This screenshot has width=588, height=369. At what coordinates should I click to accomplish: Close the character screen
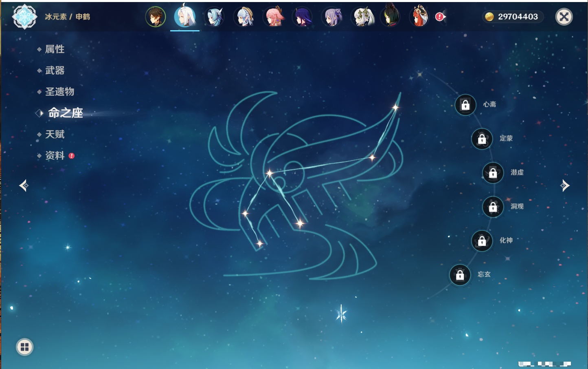(564, 17)
